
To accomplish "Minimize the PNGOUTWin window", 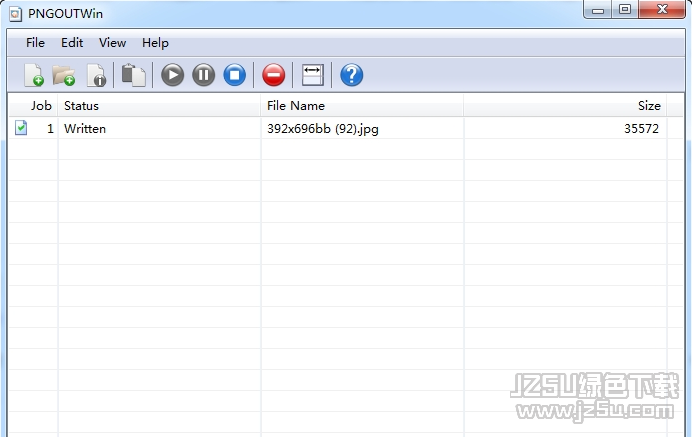I will [598, 9].
